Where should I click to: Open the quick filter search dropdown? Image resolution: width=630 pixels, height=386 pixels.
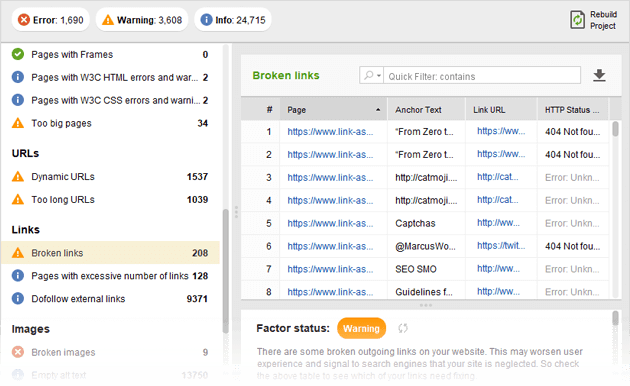tap(372, 75)
